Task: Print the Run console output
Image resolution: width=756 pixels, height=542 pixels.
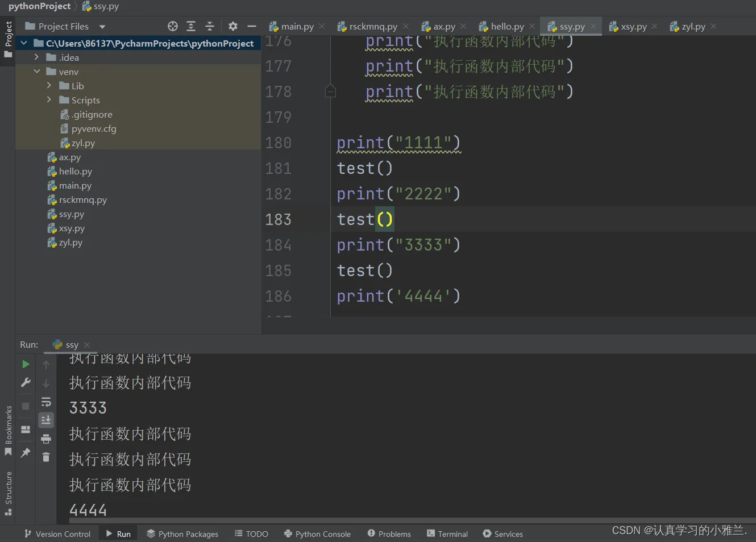Action: click(x=46, y=439)
